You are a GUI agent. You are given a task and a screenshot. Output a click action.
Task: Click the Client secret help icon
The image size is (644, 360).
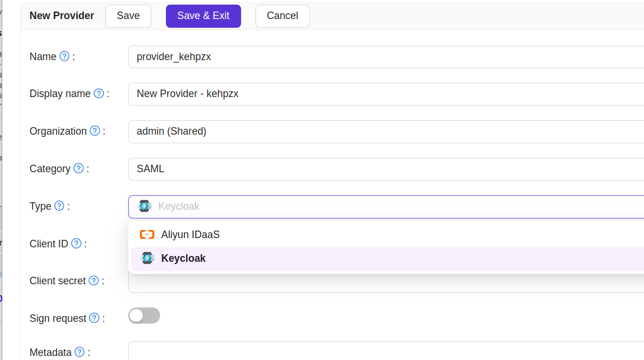[94, 280]
